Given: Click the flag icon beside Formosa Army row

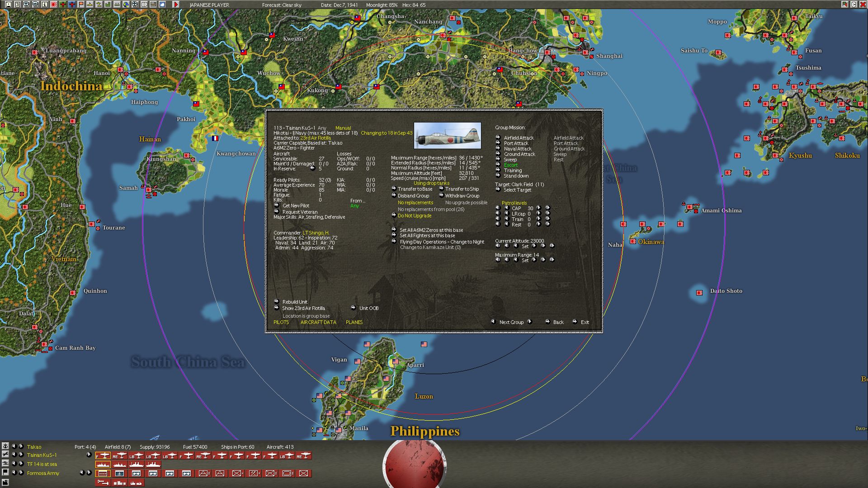Looking at the screenshot, I should tap(5, 473).
